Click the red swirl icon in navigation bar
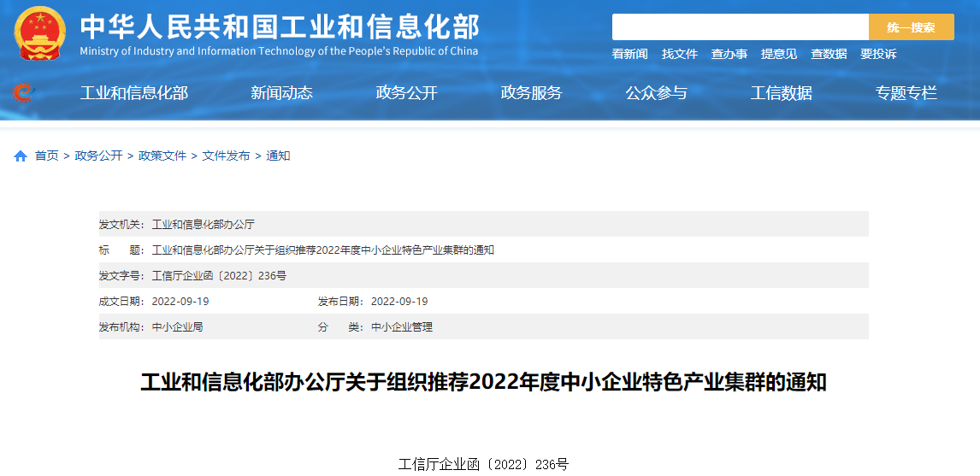Image resolution: width=980 pixels, height=476 pixels. coord(23,92)
